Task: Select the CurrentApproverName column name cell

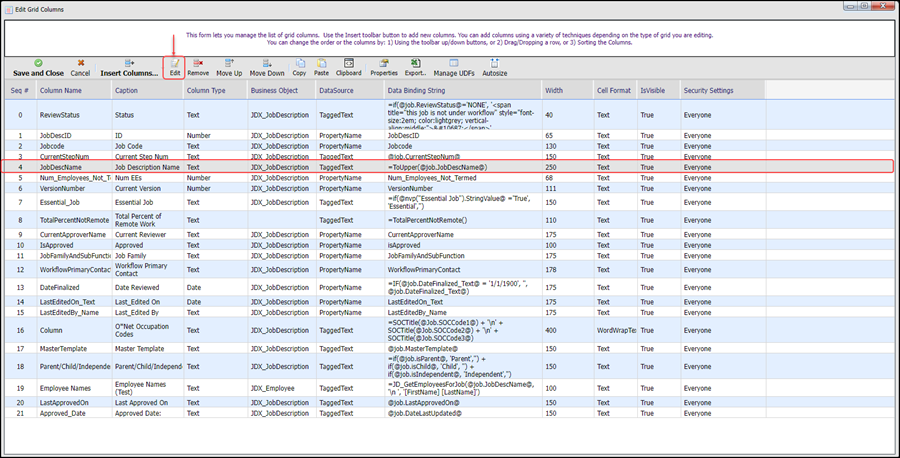Action: pyautogui.click(x=74, y=234)
